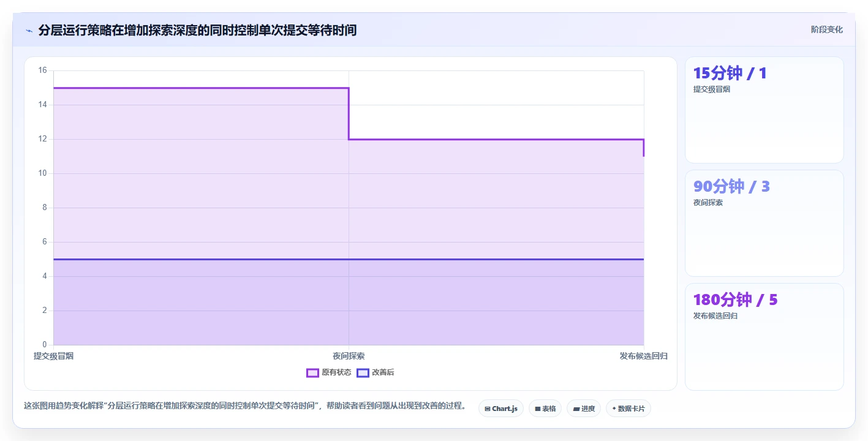
Task: Click the 阶段变化 label in header
Action: coord(827,29)
